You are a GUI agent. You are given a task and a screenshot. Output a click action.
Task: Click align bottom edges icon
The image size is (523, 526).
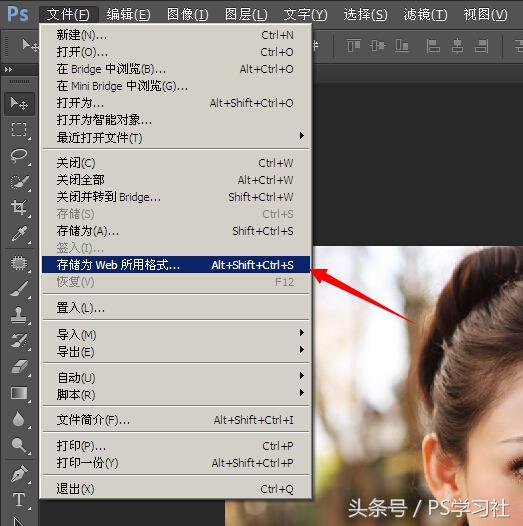402,46
